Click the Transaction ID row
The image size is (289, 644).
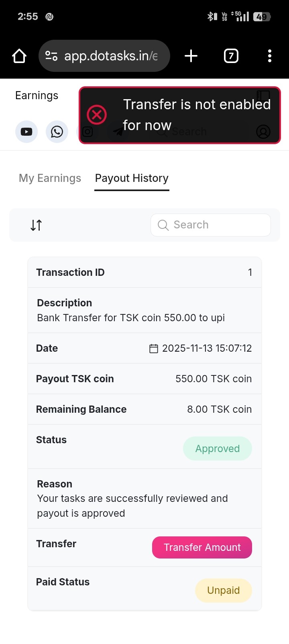144,272
